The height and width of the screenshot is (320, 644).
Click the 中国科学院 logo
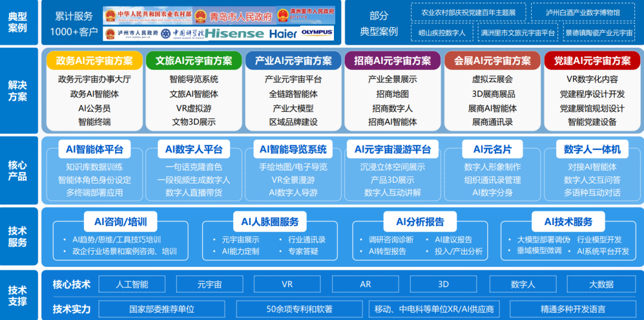(182, 33)
